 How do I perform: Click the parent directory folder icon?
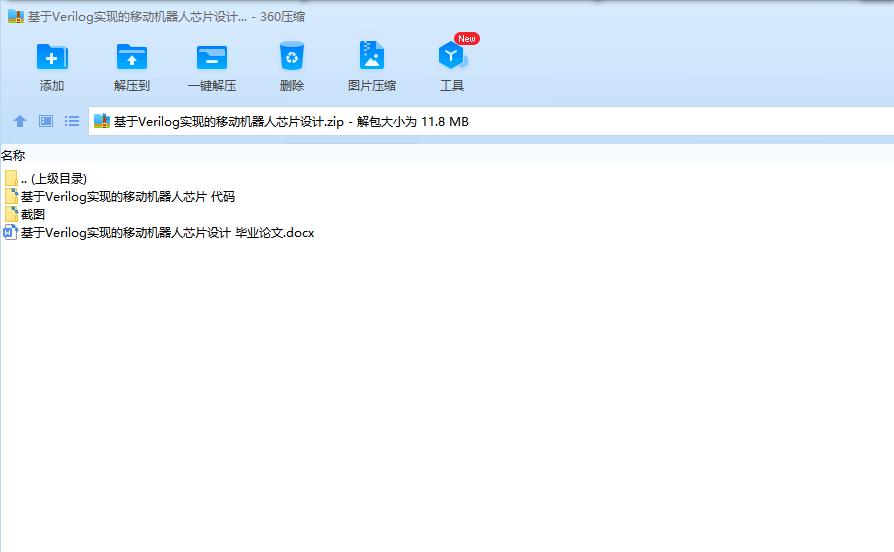11,178
